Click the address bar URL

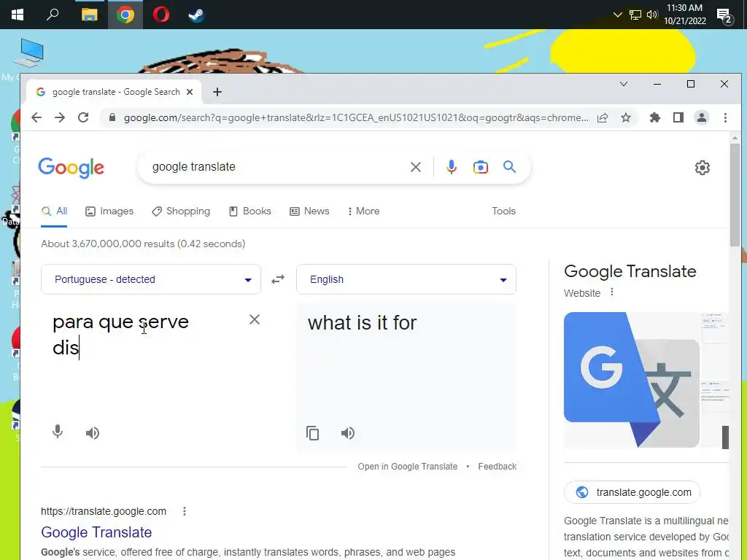[x=356, y=117]
